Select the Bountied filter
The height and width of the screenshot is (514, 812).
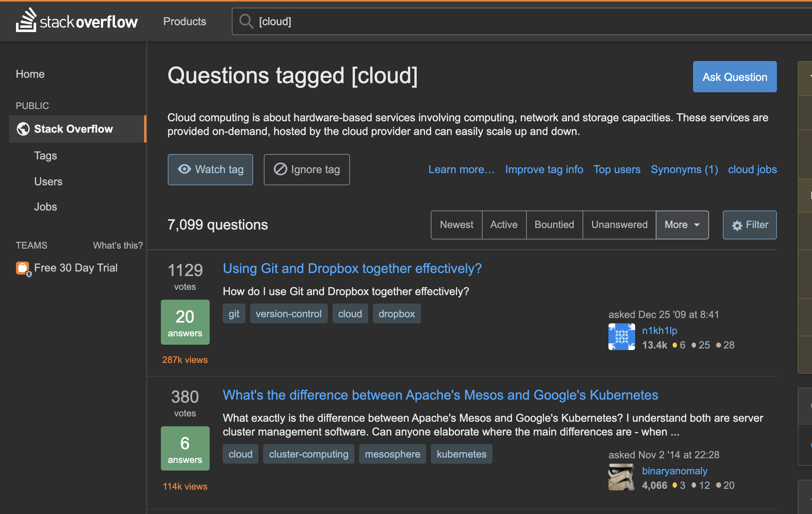coord(554,225)
